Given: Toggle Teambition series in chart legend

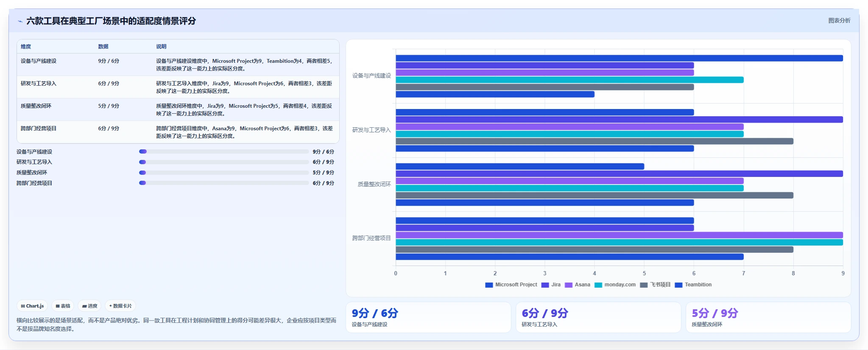Looking at the screenshot, I should click(693, 285).
